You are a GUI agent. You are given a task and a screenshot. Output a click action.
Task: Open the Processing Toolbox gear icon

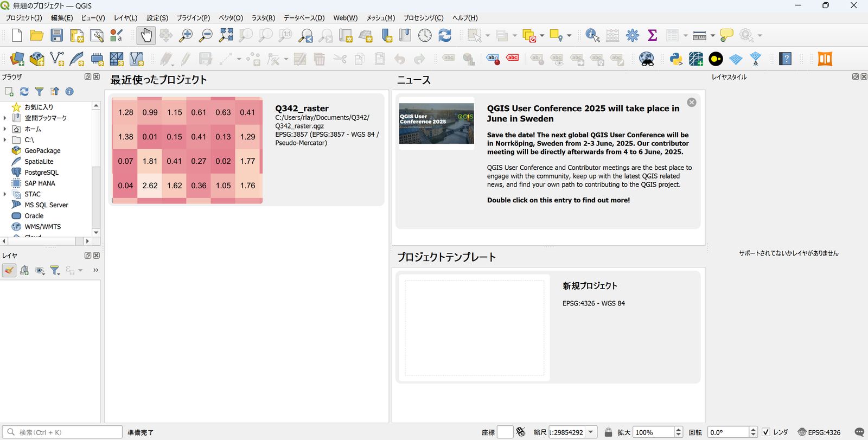[x=633, y=36]
